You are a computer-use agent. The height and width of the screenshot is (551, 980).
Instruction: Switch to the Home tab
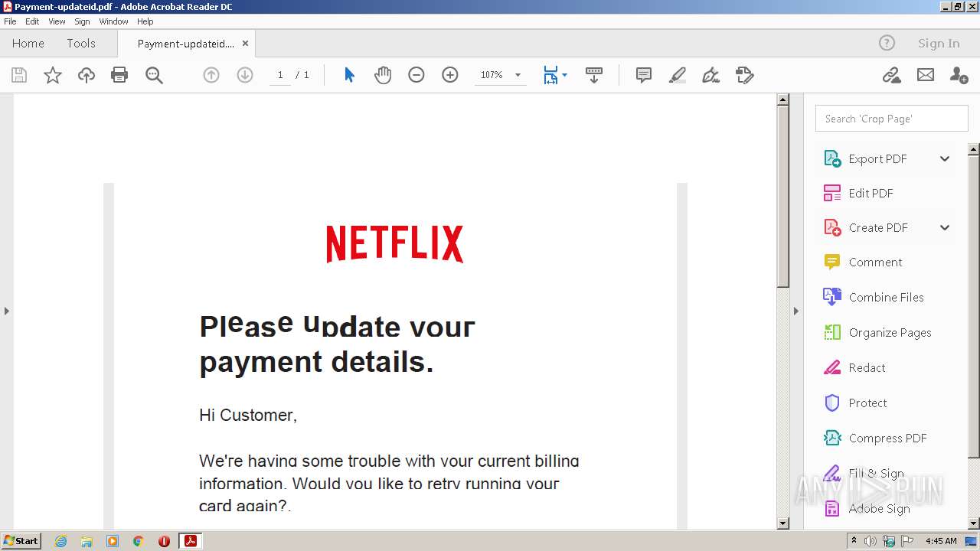click(28, 44)
